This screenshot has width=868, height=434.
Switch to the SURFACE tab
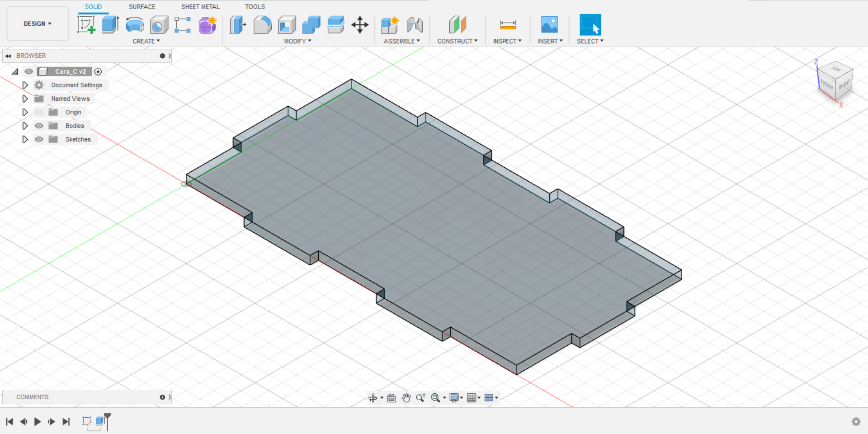(x=142, y=7)
